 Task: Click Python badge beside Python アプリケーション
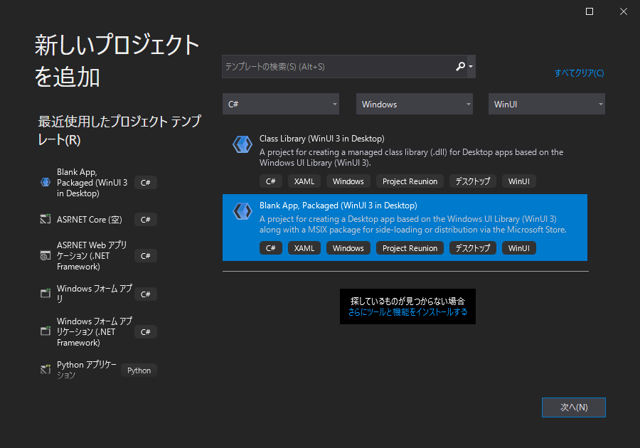coord(139,370)
